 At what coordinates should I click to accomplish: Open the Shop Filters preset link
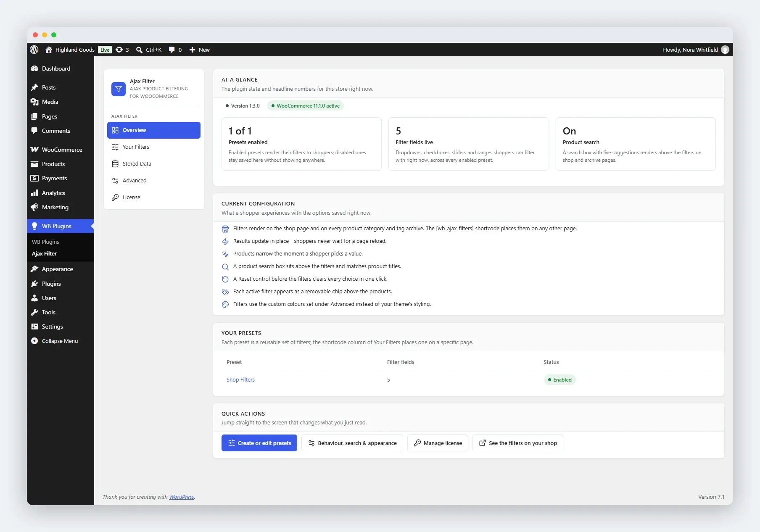point(240,379)
